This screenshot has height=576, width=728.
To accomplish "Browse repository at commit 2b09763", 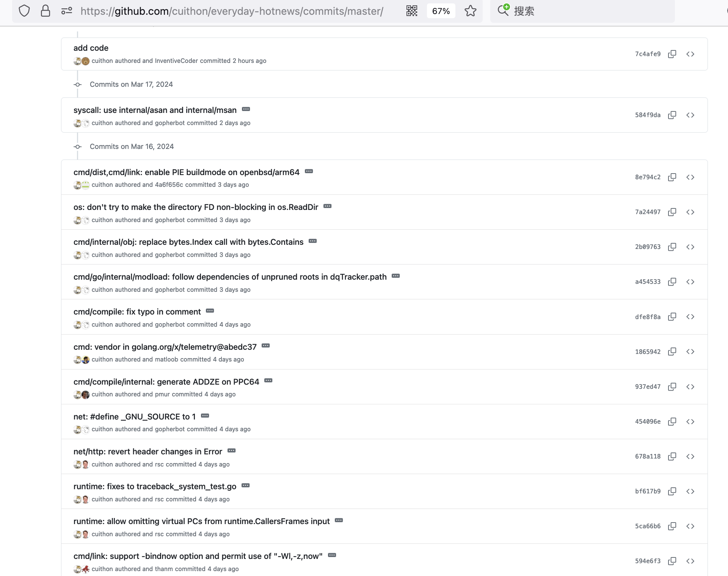I will 690,247.
